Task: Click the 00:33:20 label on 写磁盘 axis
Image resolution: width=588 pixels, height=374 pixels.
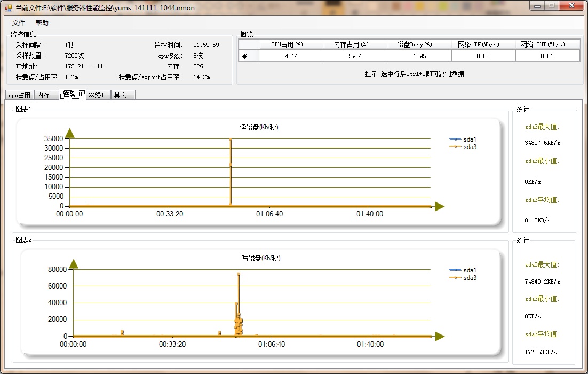Action: 172,344
